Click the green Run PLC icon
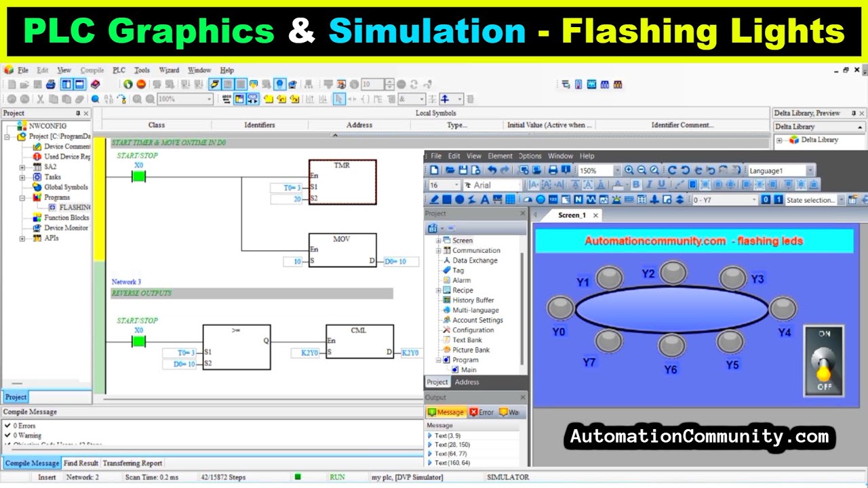868x488 pixels. click(x=127, y=85)
